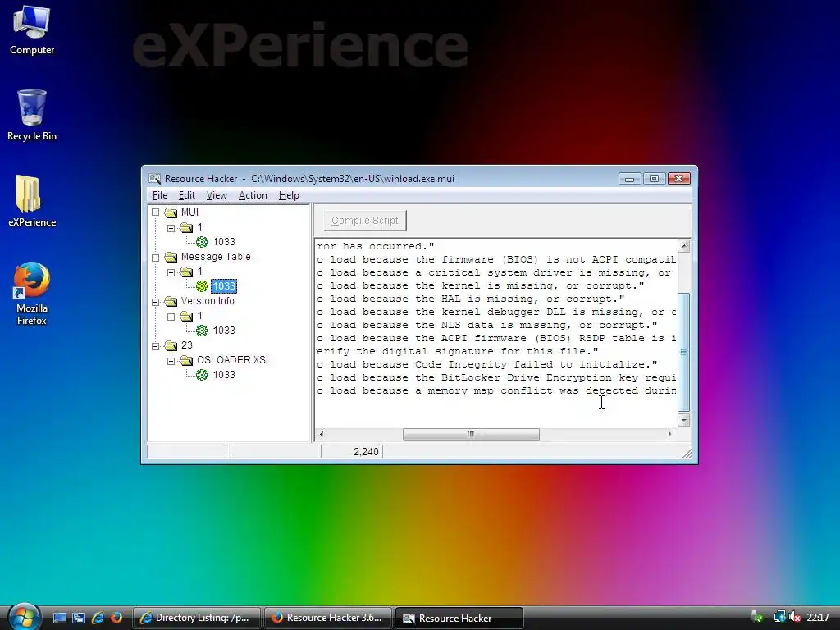This screenshot has height=630, width=840.
Task: Collapse the Message Table tree node
Action: (155, 257)
